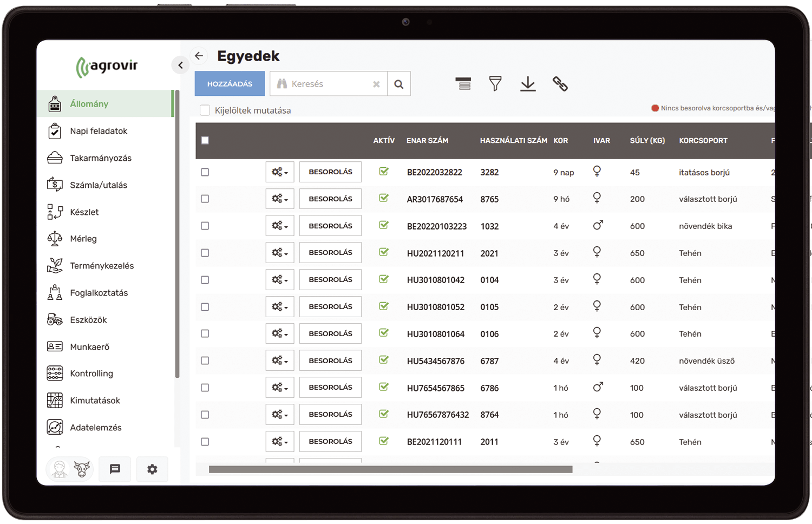
Task: Click the filter funnel icon
Action: (x=495, y=84)
